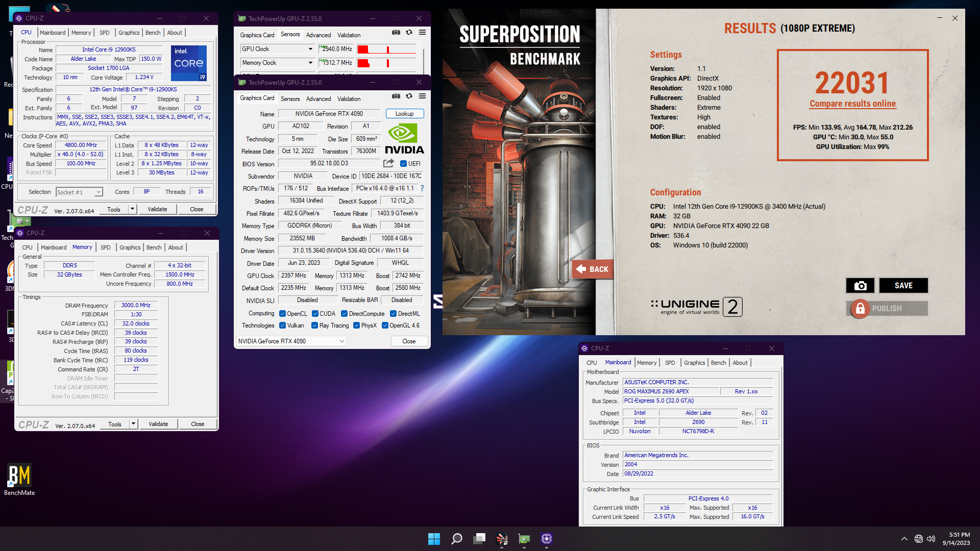The height and width of the screenshot is (551, 980).
Task: Toggle the UEFI checkbox
Action: point(403,164)
